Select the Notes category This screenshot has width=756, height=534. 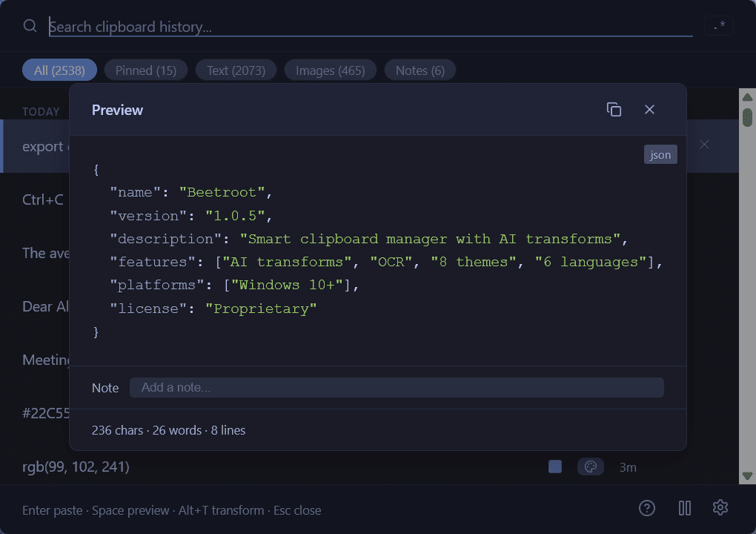[420, 69]
